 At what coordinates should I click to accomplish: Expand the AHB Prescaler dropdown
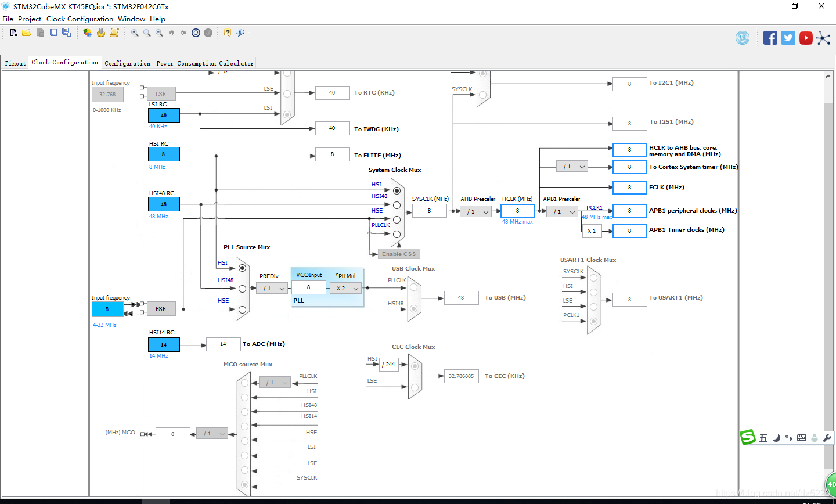pos(475,212)
